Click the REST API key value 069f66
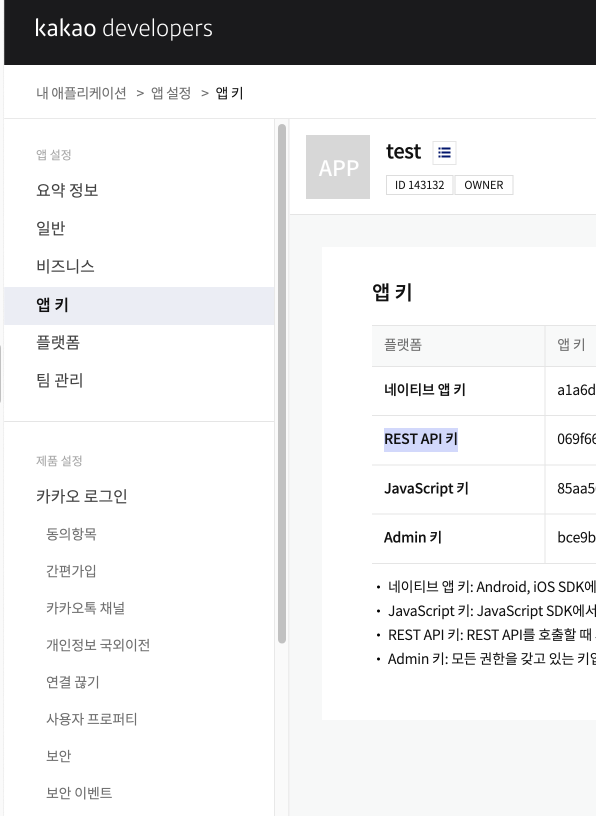The image size is (596, 816). tap(576, 439)
